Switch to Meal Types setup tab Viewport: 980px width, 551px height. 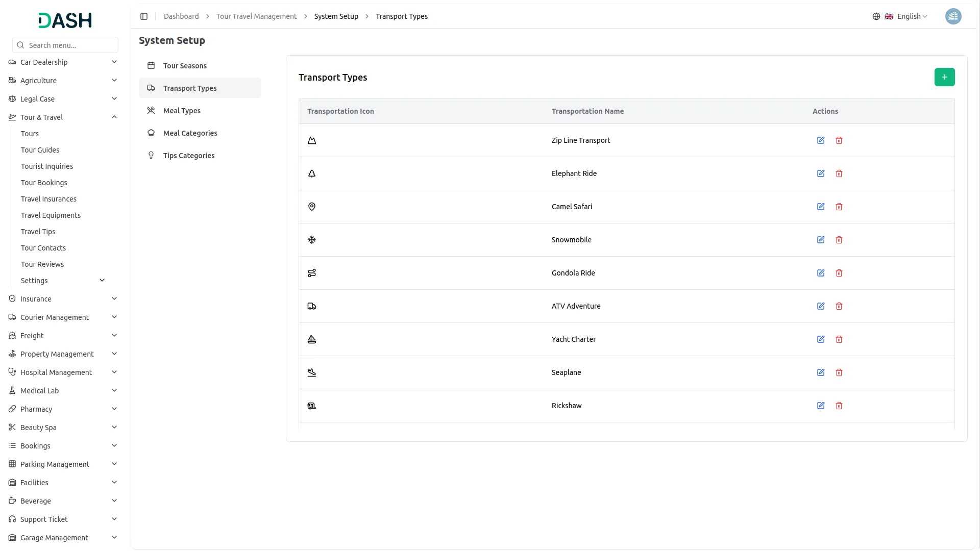click(182, 111)
